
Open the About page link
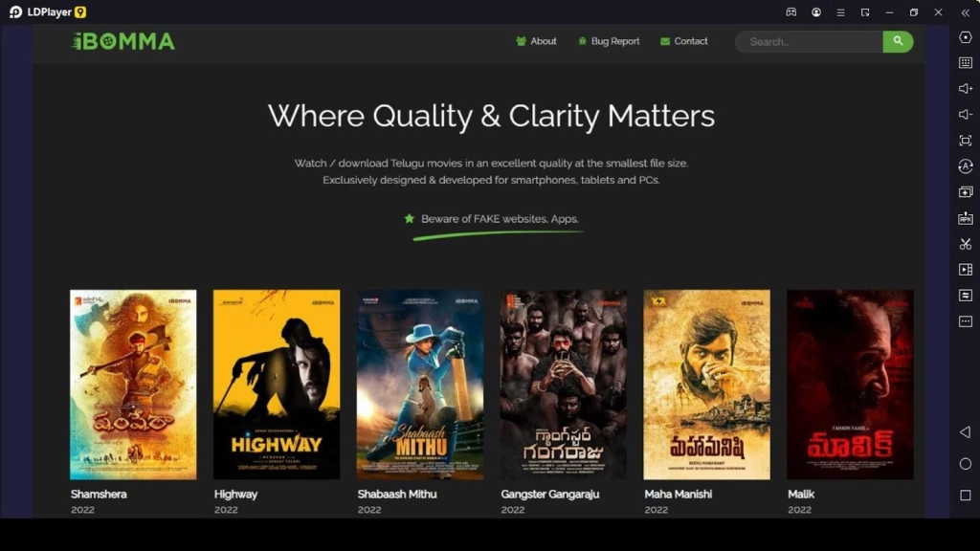[x=536, y=41]
